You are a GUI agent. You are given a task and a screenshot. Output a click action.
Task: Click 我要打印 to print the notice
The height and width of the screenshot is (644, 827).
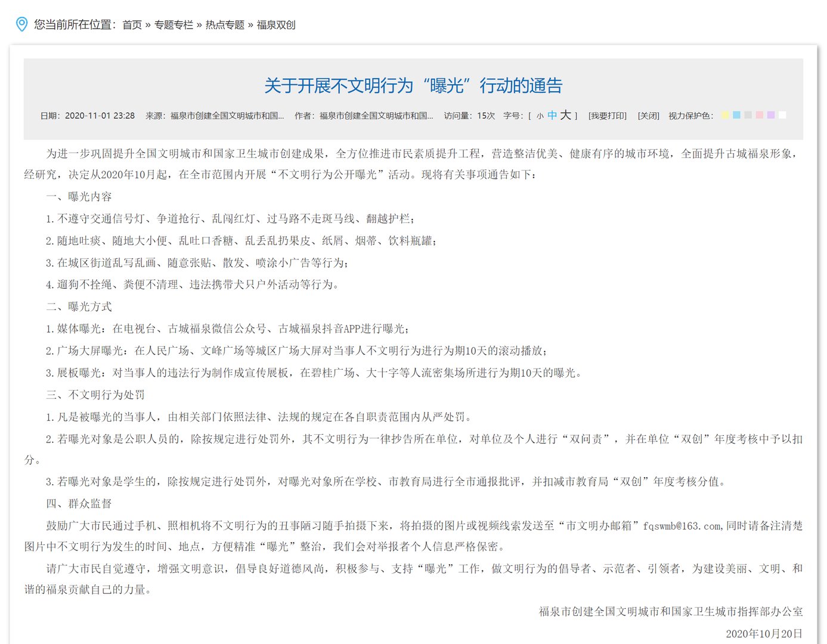point(606,115)
